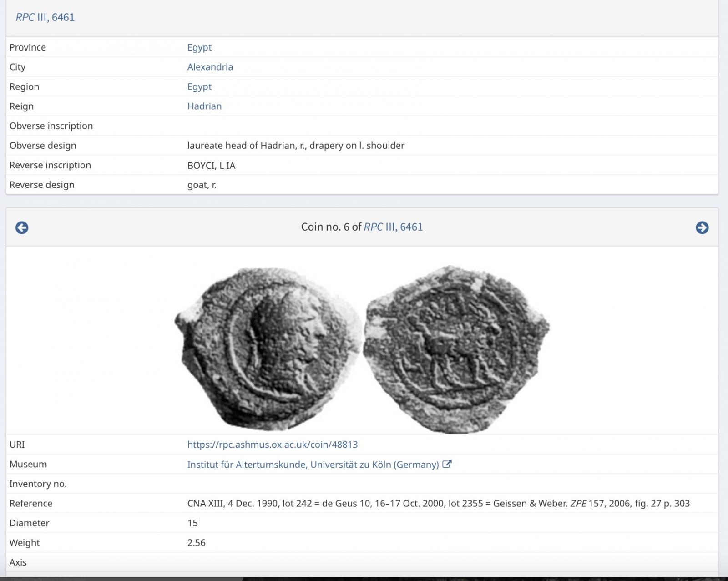The image size is (728, 581).
Task: View the reverse coin image with goat
Action: pyautogui.click(x=456, y=349)
